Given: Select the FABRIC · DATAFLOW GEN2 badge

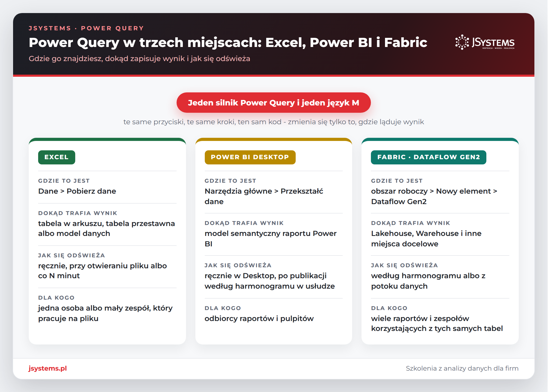Looking at the screenshot, I should tap(428, 157).
